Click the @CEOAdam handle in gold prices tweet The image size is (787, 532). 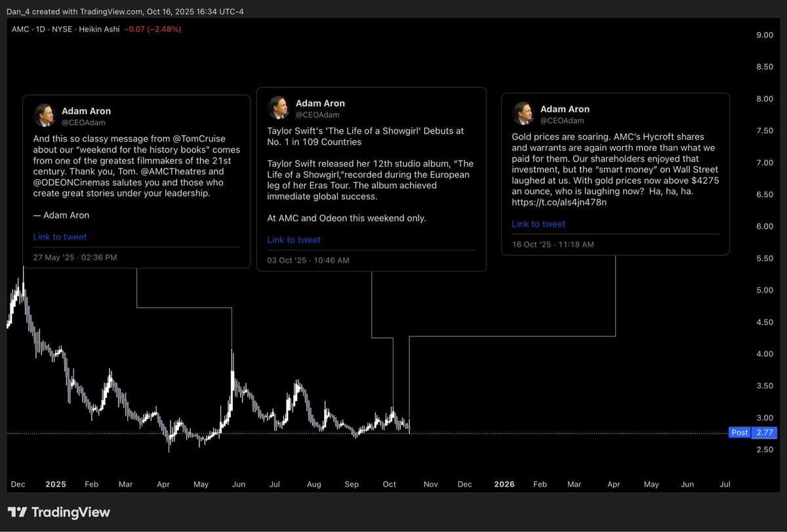click(x=562, y=121)
